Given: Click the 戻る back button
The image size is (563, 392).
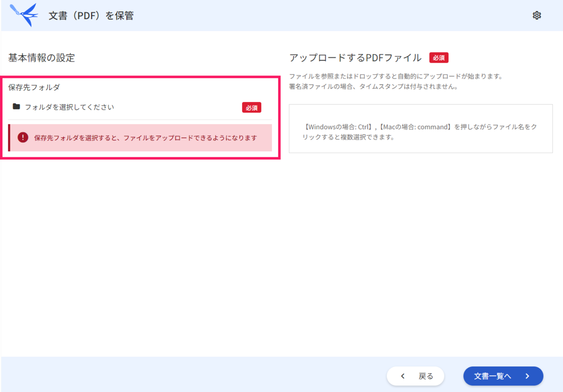Looking at the screenshot, I should coord(415,376).
